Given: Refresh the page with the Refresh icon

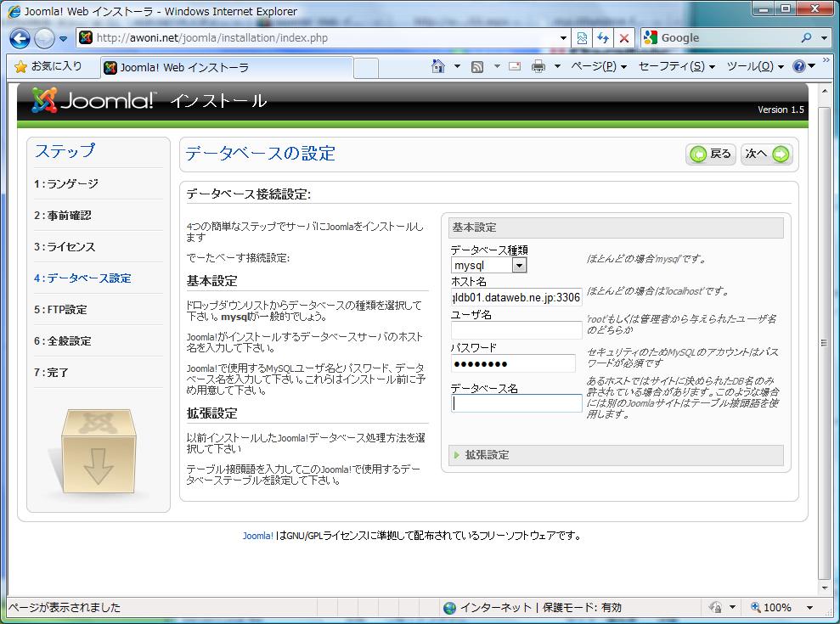Looking at the screenshot, I should 603,38.
